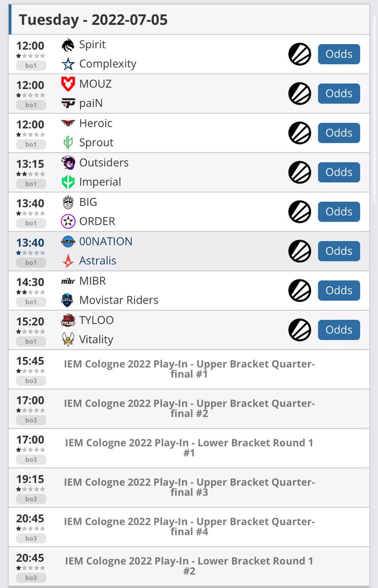Open Lower Bracket Round 1 #2 match
Viewport: 378px width, 588px height.
(x=189, y=566)
